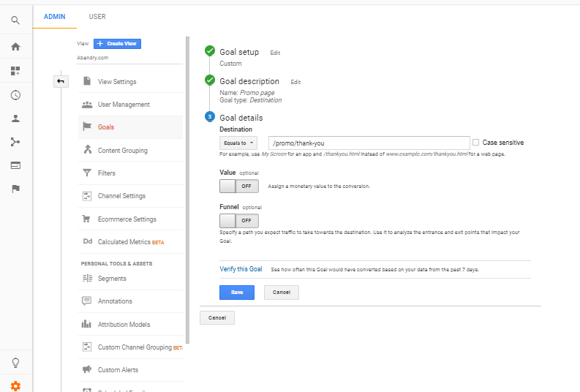Open search in the left sidebar
The width and height of the screenshot is (580, 392).
coord(15,20)
